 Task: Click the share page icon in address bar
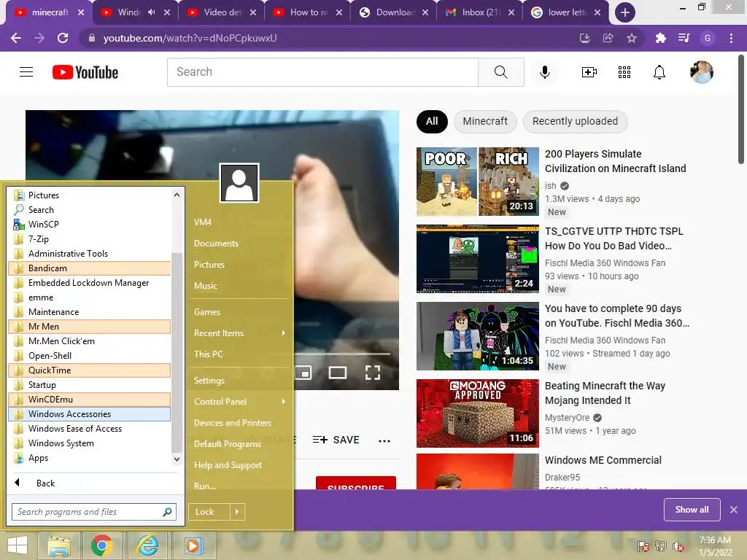pyautogui.click(x=608, y=38)
